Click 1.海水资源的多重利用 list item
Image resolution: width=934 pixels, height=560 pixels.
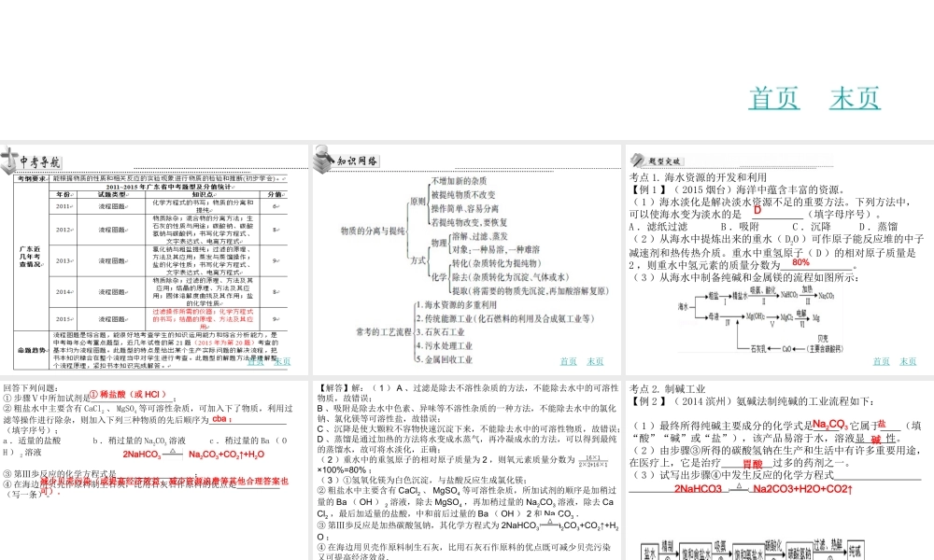point(456,304)
